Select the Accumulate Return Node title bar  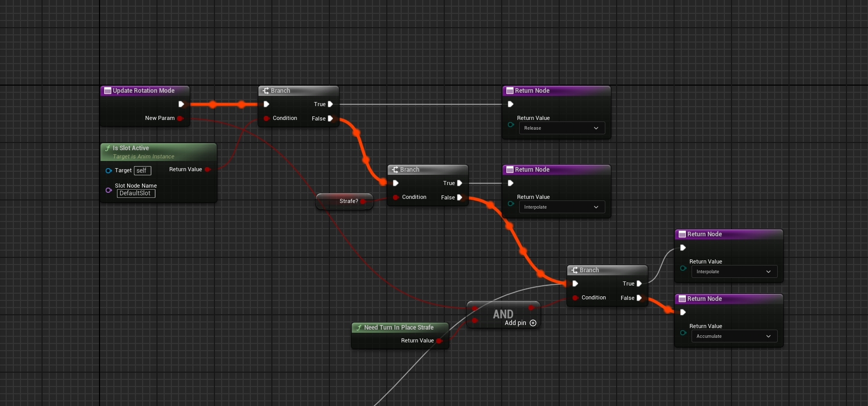[729, 299]
